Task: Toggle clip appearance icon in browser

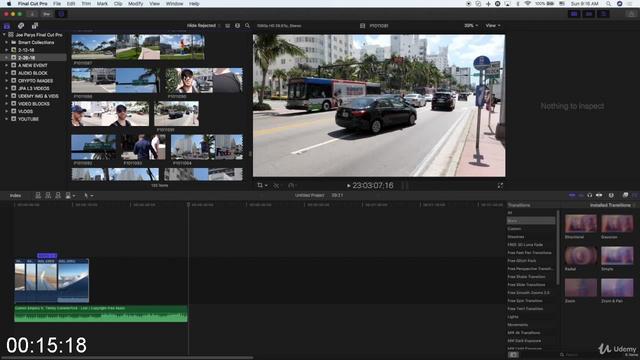Action: [238, 26]
